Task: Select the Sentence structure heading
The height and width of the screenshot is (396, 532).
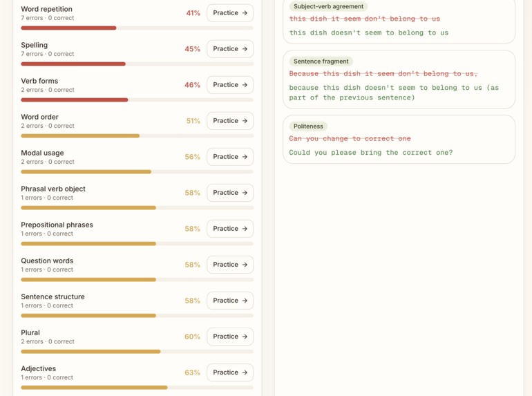Action: [x=53, y=297]
